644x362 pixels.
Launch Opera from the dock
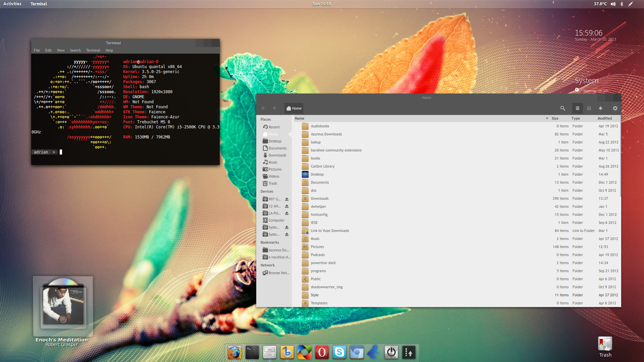(322, 353)
